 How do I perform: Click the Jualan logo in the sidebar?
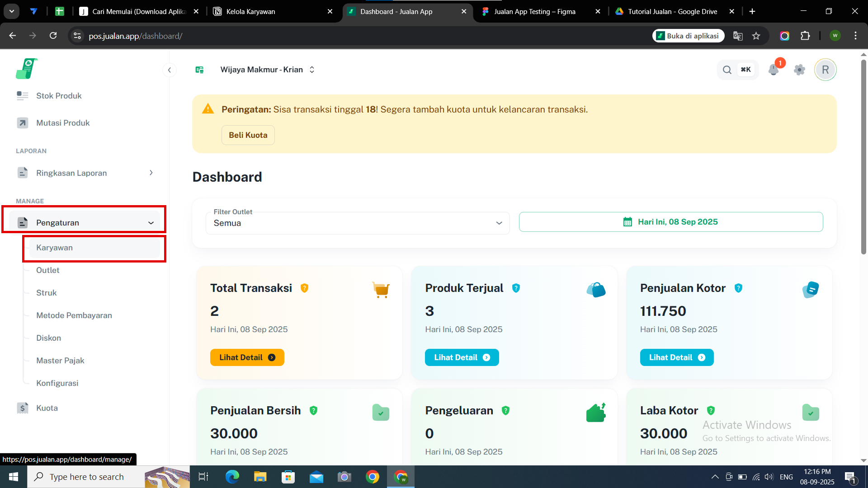pyautogui.click(x=26, y=69)
